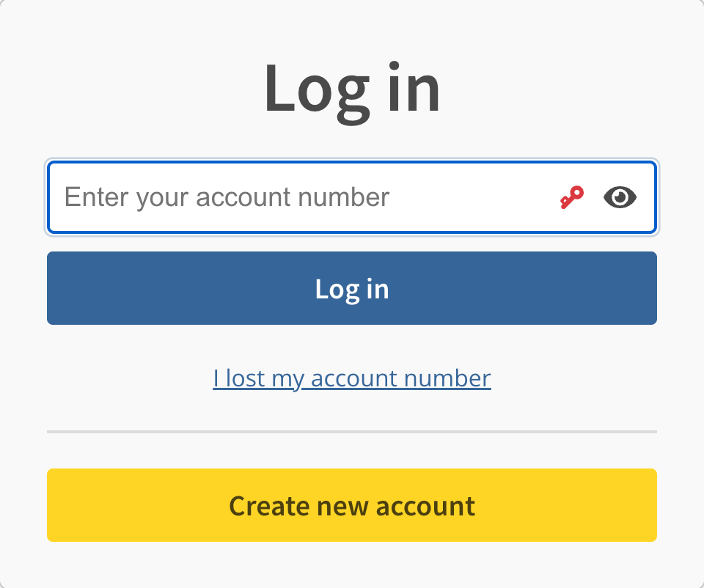
Task: Start creating a new account
Action: coord(352,505)
